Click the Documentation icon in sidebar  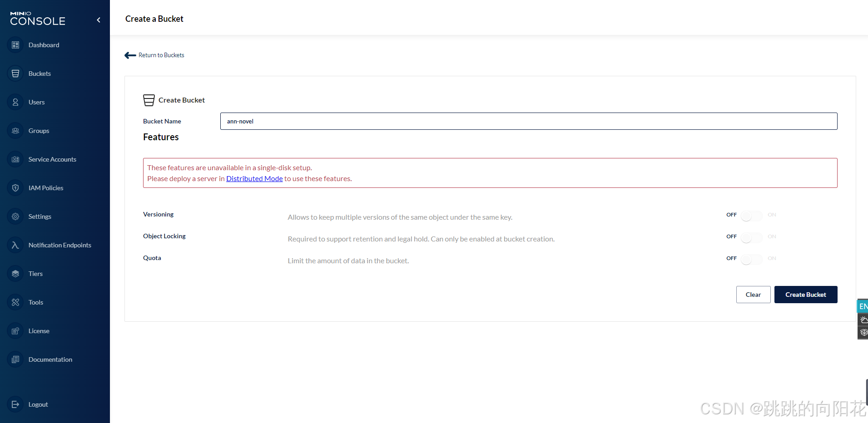click(15, 359)
